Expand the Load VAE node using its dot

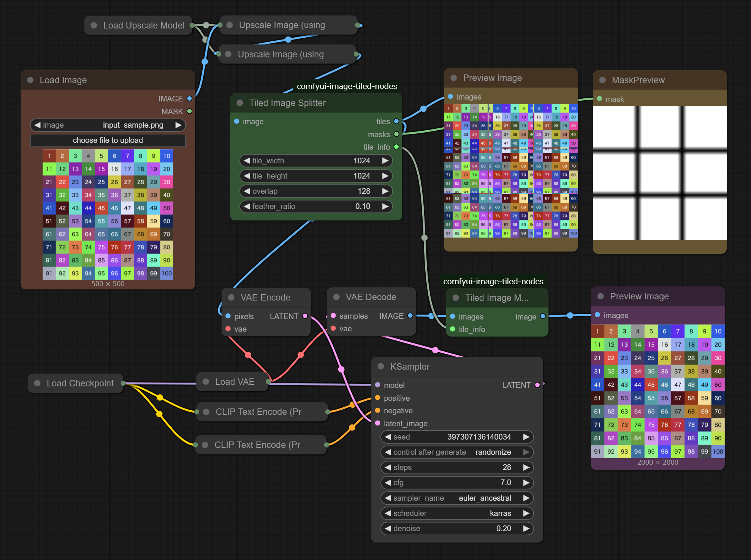tap(206, 382)
